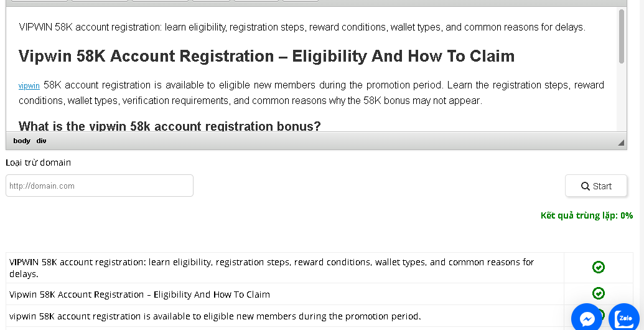
Task: Click the 'Kết quả trùng lặp: 0%' result text
Action: (587, 216)
